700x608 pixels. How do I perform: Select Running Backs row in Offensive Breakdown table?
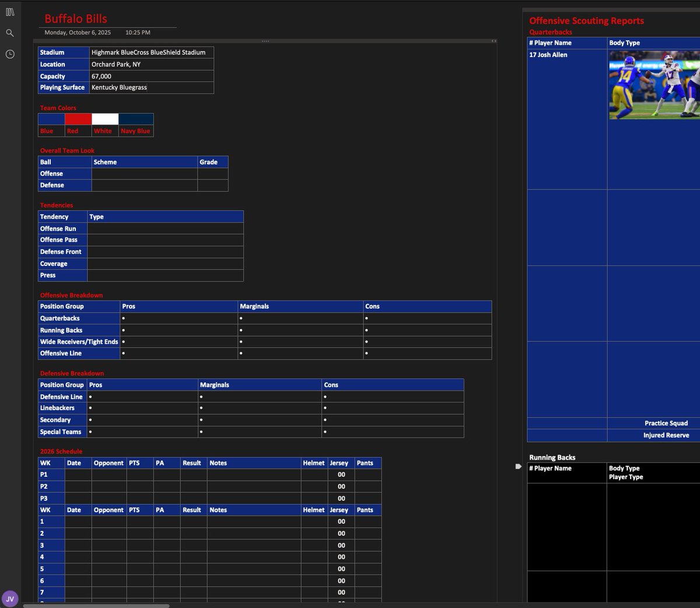pyautogui.click(x=265, y=330)
